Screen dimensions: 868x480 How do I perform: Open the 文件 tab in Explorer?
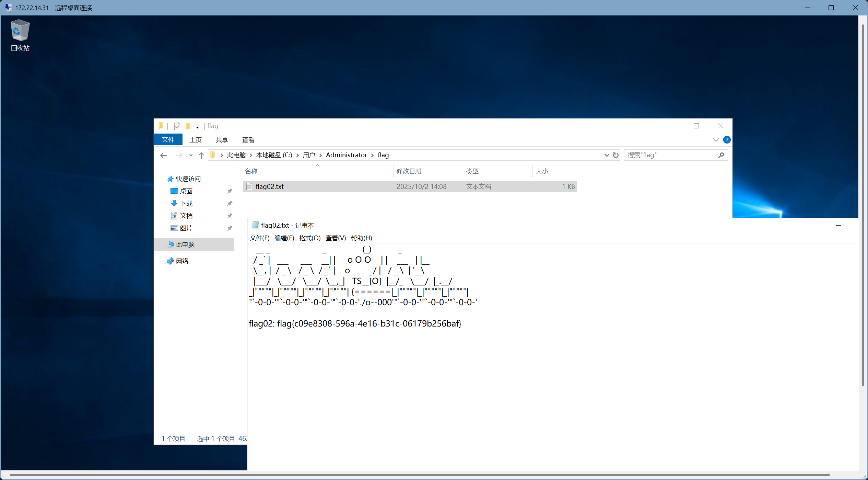168,140
